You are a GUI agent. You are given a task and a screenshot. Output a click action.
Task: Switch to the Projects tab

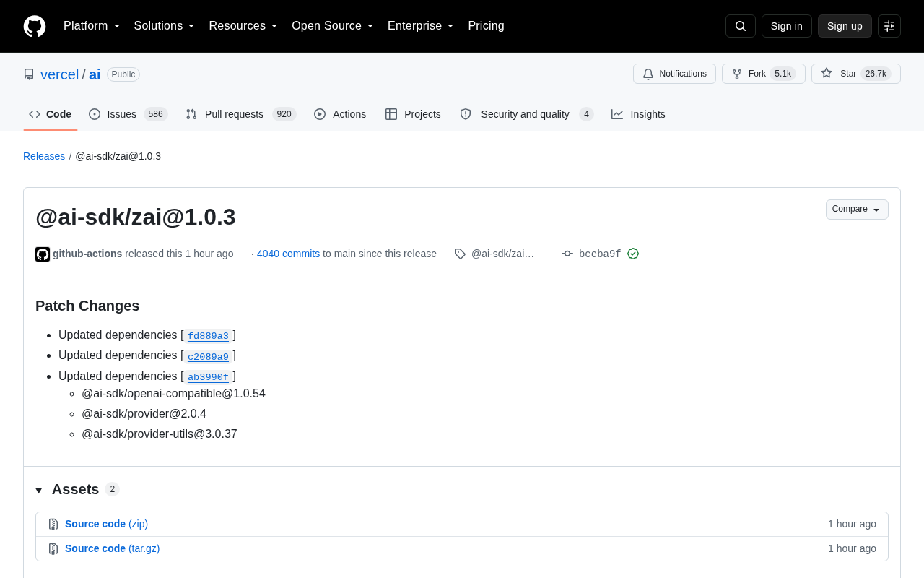coord(414,114)
